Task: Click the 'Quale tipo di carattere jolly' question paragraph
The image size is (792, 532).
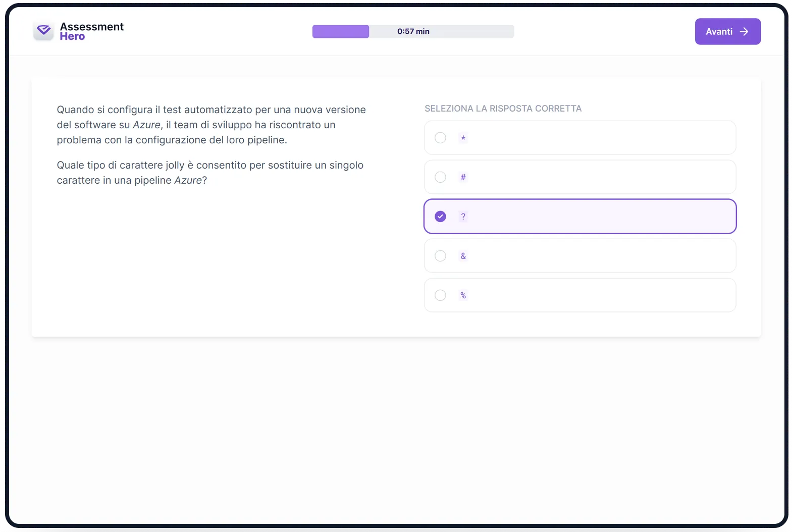Action: coord(210,173)
